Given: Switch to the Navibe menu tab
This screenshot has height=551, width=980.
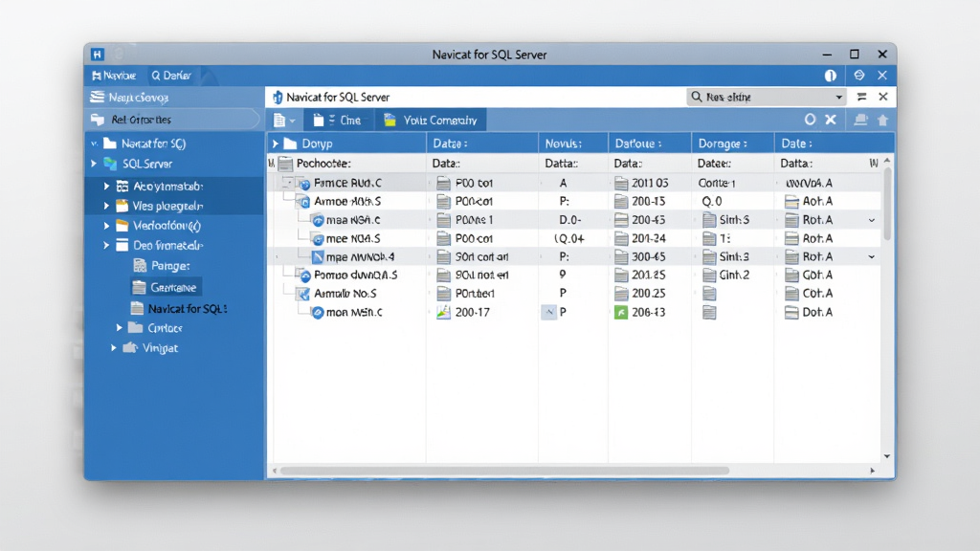Looking at the screenshot, I should coord(114,76).
